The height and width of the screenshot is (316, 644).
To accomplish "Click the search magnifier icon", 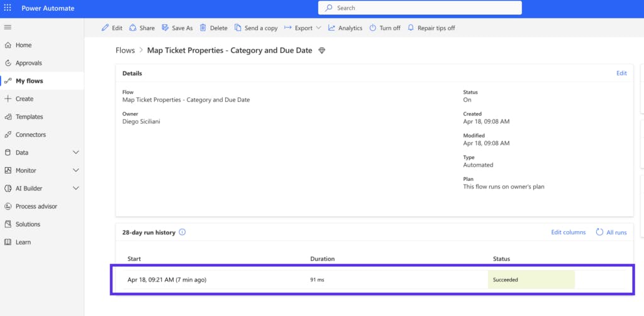I will pyautogui.click(x=328, y=8).
